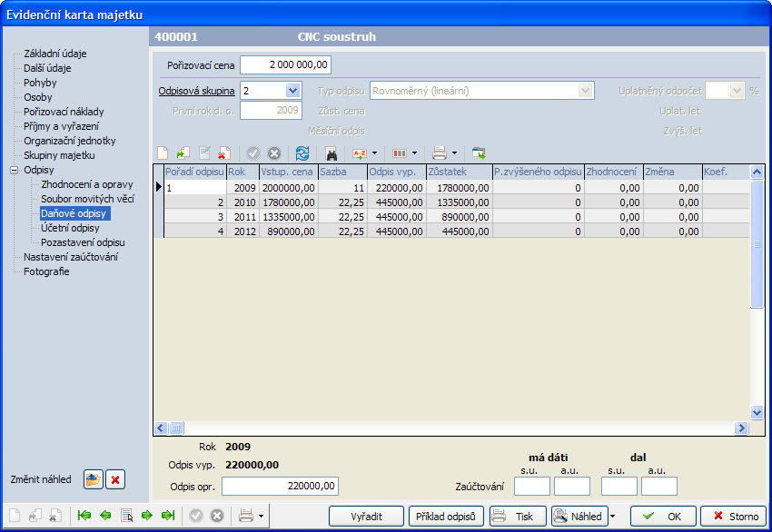The height and width of the screenshot is (532, 772).
Task: Cancel X circle icon in grid toolbar
Action: pyautogui.click(x=274, y=153)
